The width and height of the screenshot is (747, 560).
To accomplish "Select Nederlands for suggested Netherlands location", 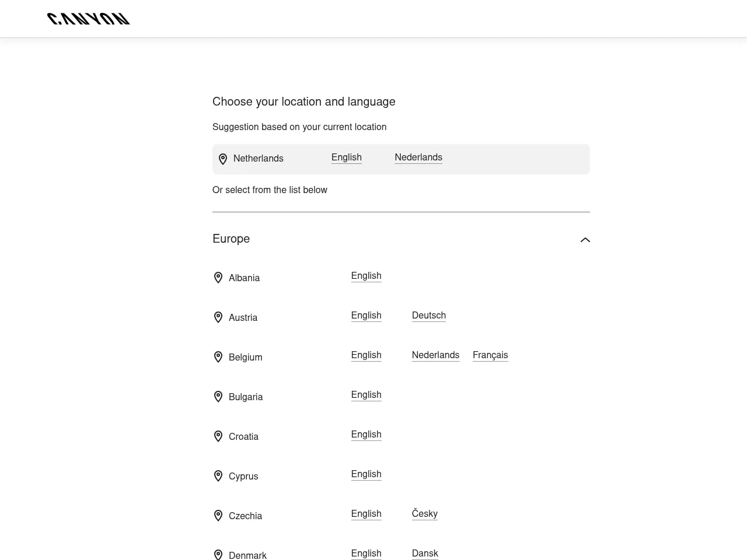I will [x=418, y=157].
